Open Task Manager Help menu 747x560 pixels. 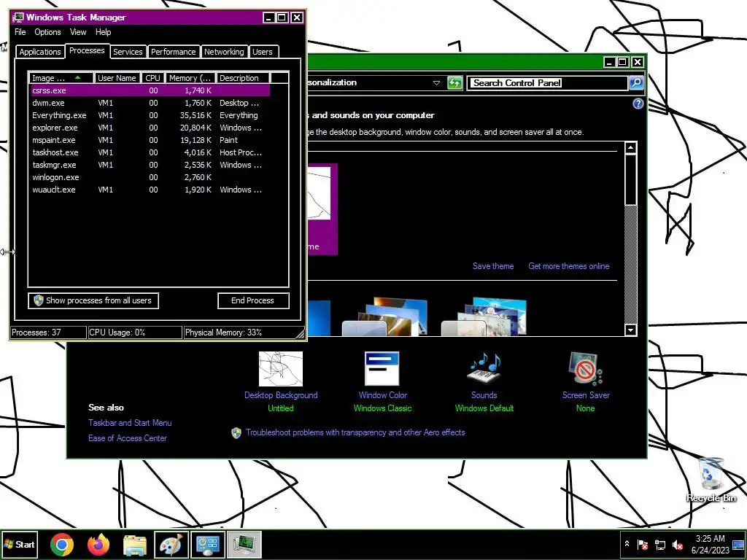pyautogui.click(x=103, y=32)
